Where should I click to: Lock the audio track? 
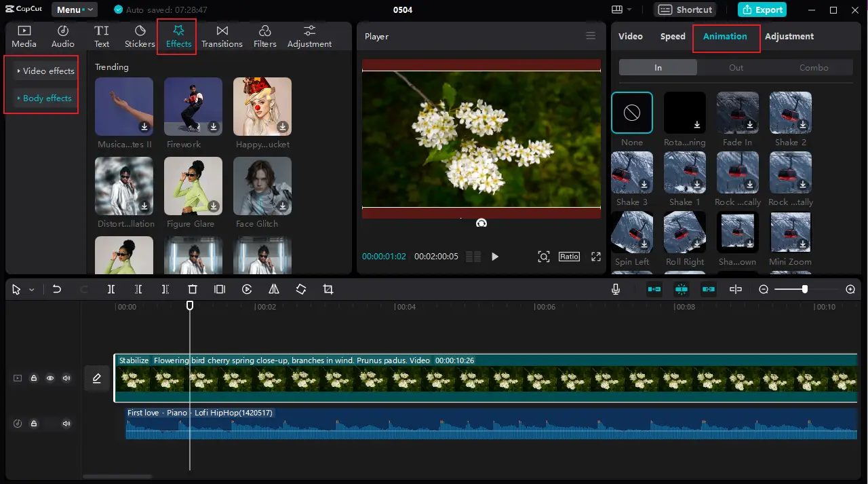33,424
